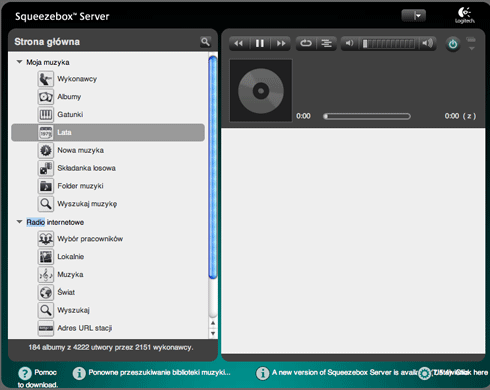The height and width of the screenshot is (390, 490).
Task: Adjust the volume level bar
Action: [x=389, y=44]
